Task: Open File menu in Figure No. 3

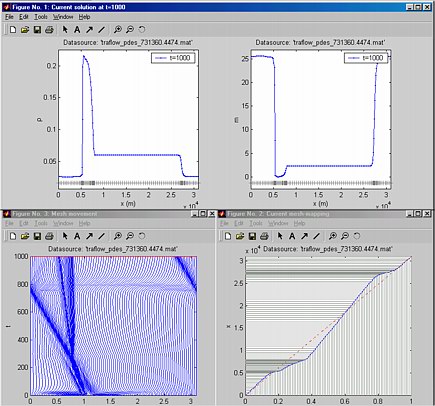Action: [x=9, y=223]
